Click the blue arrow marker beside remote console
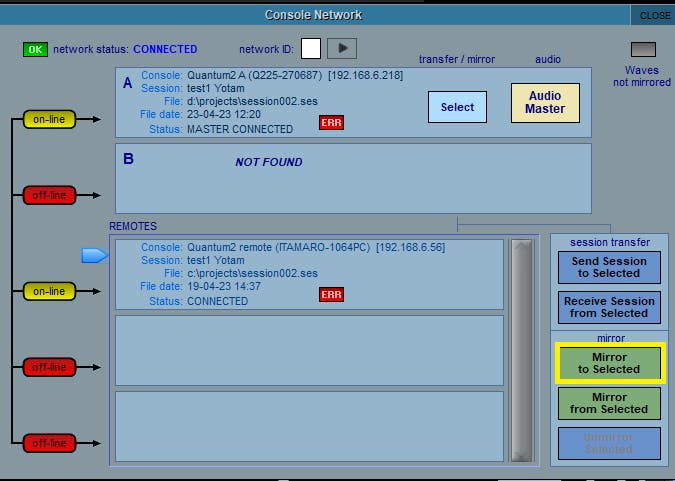Screen dimensions: 675x481 (94, 257)
